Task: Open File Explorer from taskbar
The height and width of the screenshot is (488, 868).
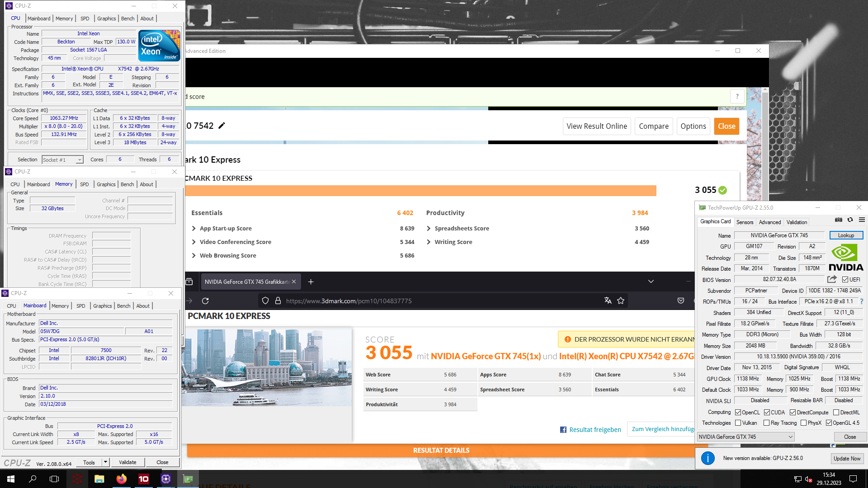Action: tap(99, 479)
